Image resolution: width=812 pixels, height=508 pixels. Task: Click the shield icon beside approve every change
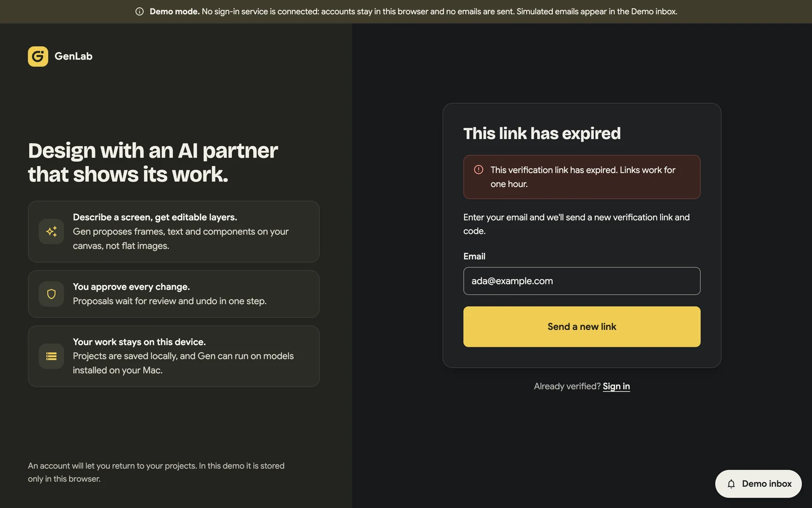coord(51,294)
